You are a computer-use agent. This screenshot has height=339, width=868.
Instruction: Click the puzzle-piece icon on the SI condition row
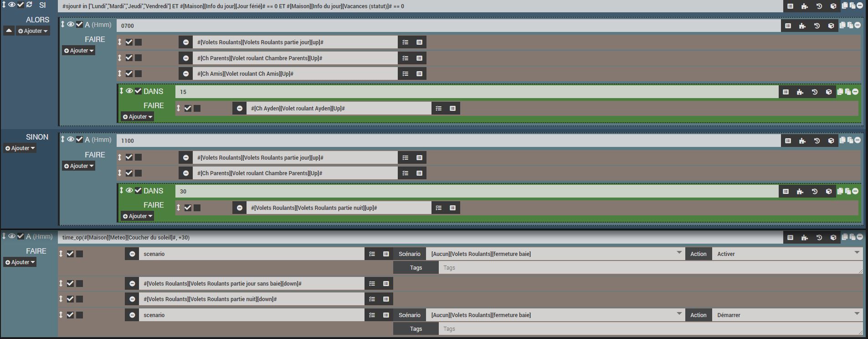point(805,6)
